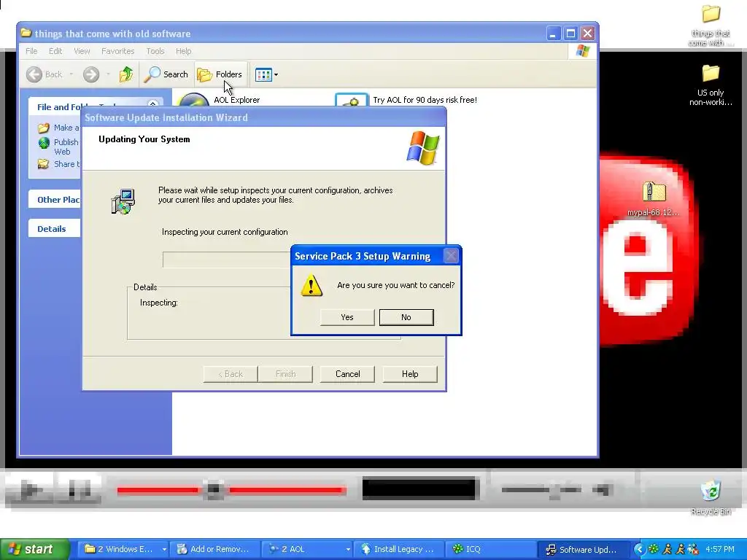Viewport: 747px width, 560px height.
Task: Click the ICQ flower icon in system tray
Action: 653,549
